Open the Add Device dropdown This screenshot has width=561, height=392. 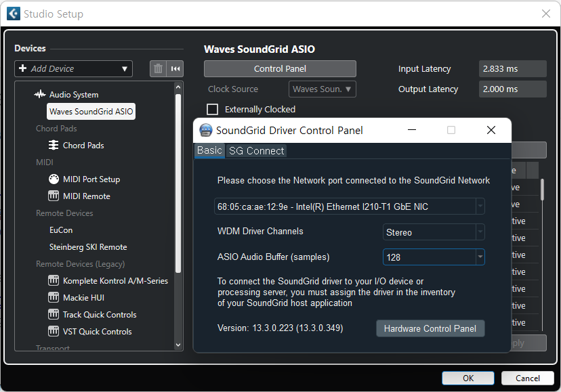(73, 68)
